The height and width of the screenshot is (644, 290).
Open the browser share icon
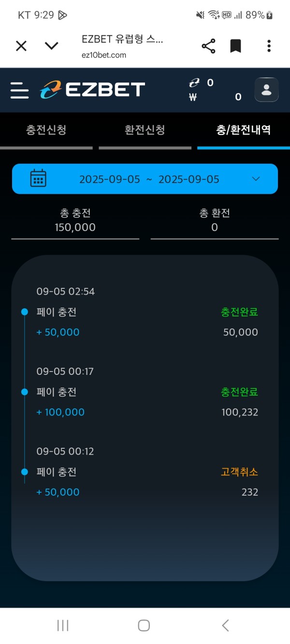[x=208, y=45]
